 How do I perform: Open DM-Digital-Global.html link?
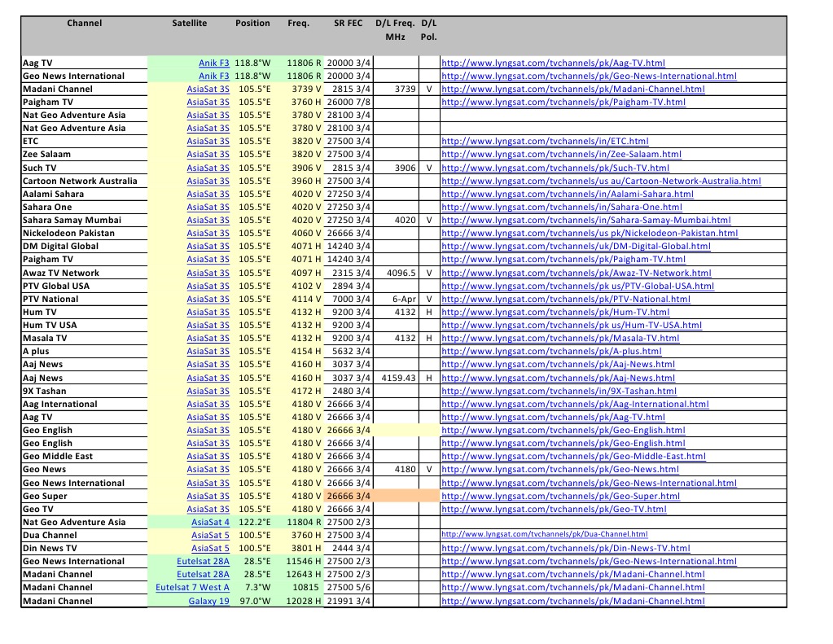point(576,246)
